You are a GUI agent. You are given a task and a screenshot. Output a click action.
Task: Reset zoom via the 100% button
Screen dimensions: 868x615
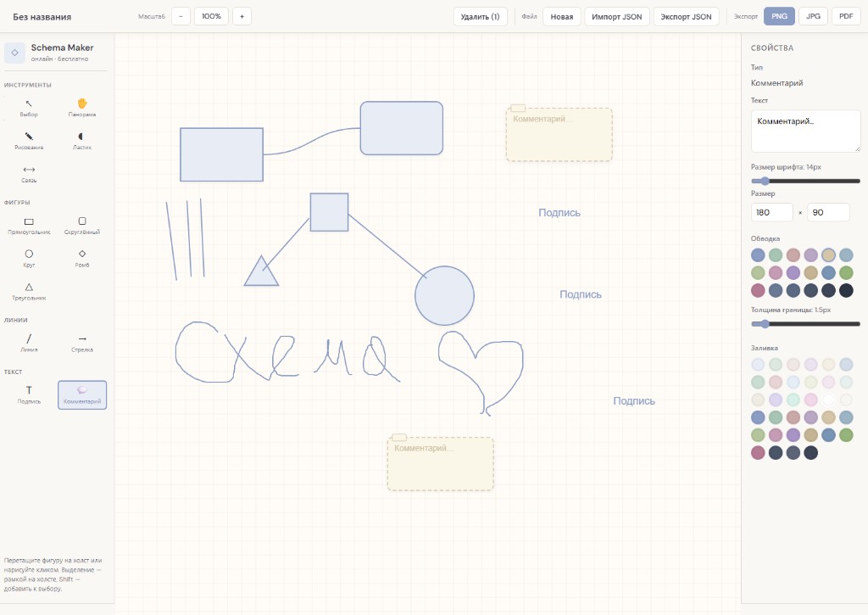tap(211, 16)
